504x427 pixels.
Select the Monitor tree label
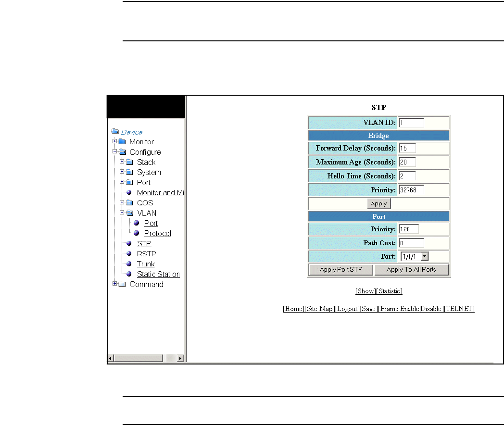coord(142,142)
